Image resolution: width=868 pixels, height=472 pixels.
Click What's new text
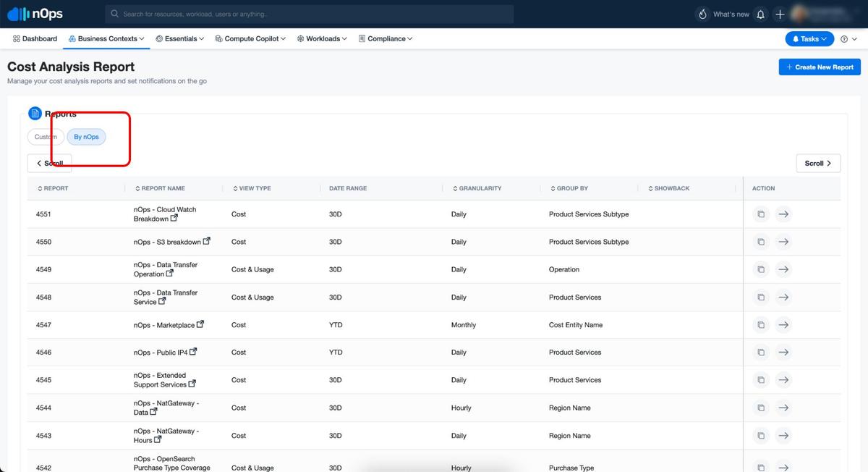731,14
